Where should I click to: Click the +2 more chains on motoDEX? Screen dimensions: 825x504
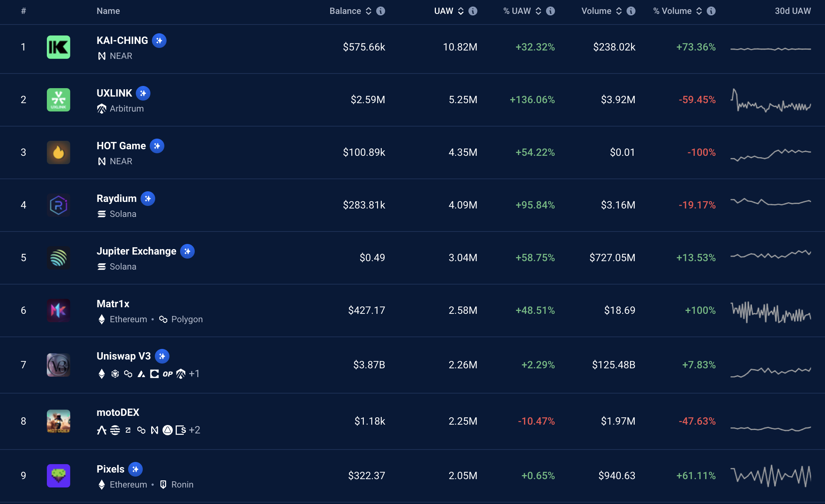coord(194,430)
